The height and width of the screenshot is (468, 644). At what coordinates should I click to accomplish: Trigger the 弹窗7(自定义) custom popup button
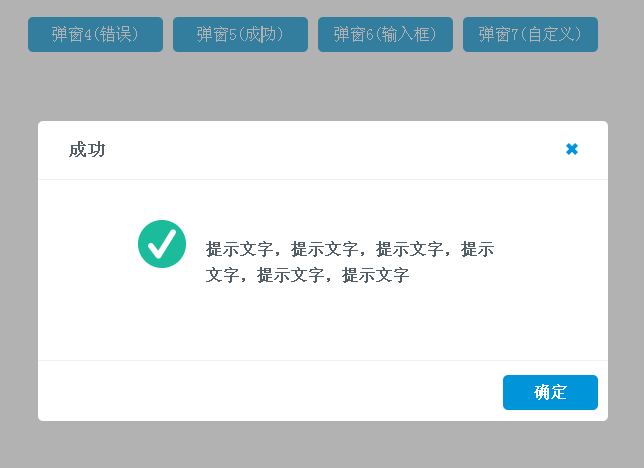point(530,34)
